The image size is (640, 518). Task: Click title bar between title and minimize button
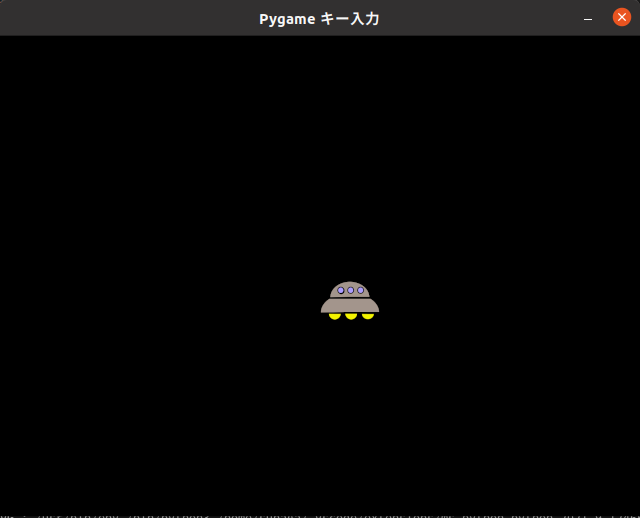point(480,18)
